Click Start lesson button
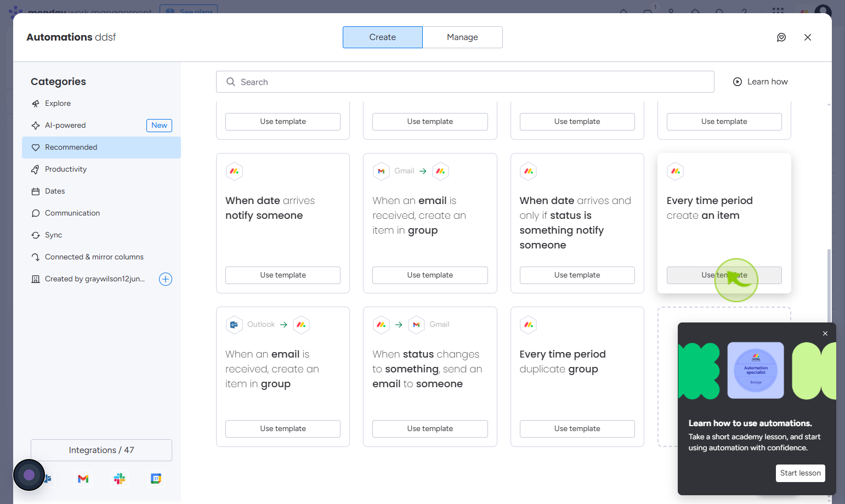Viewport: 845px width, 504px height. pyautogui.click(x=801, y=473)
